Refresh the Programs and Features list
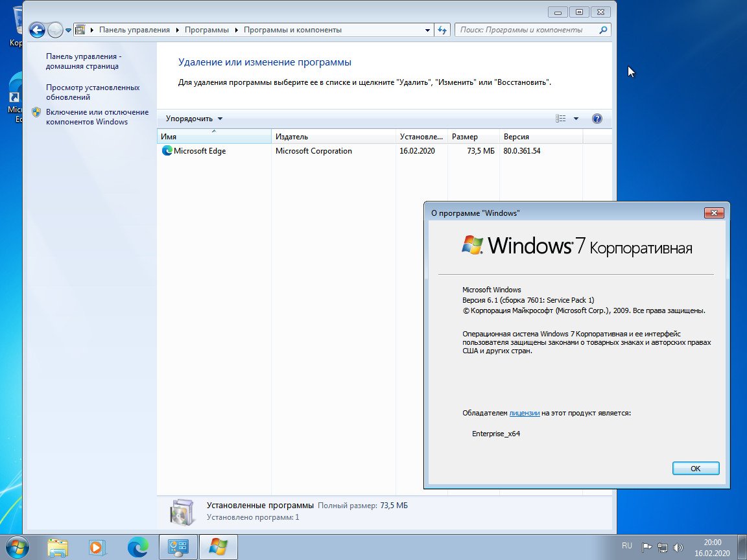Viewport: 747px width, 560px height. click(443, 30)
